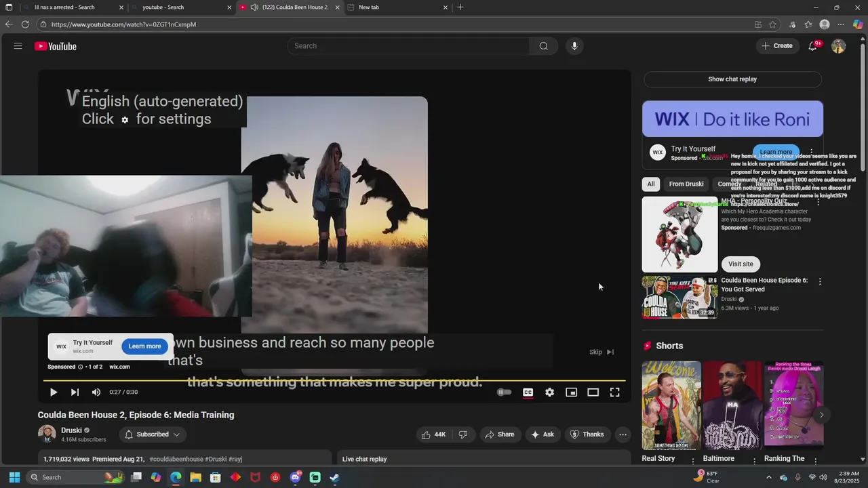This screenshot has height=488, width=868.
Task: Close the Coulda Been House tab
Action: (x=337, y=7)
